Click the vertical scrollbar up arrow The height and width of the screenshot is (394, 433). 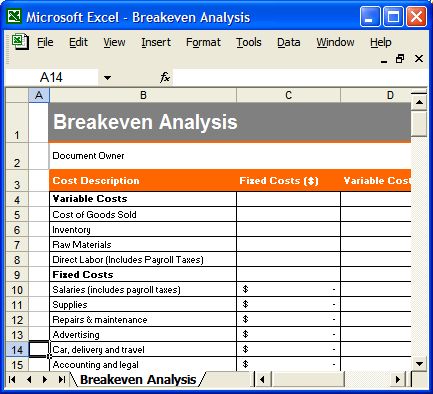(x=419, y=102)
